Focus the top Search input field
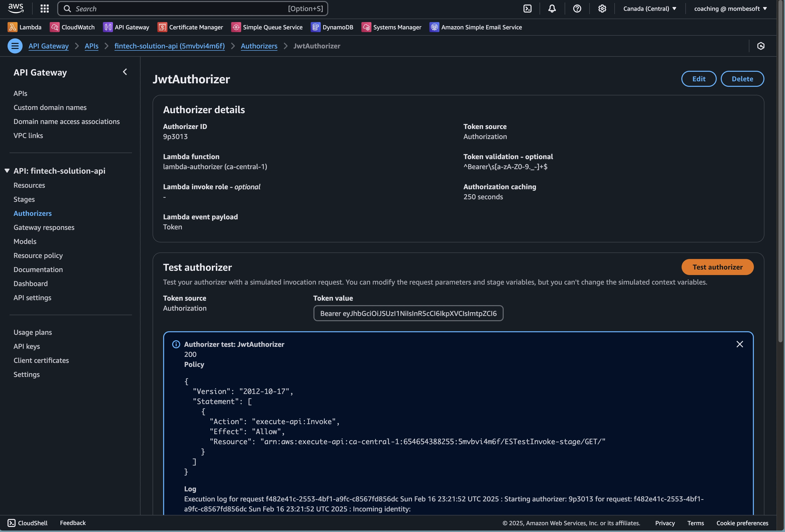 (x=192, y=9)
